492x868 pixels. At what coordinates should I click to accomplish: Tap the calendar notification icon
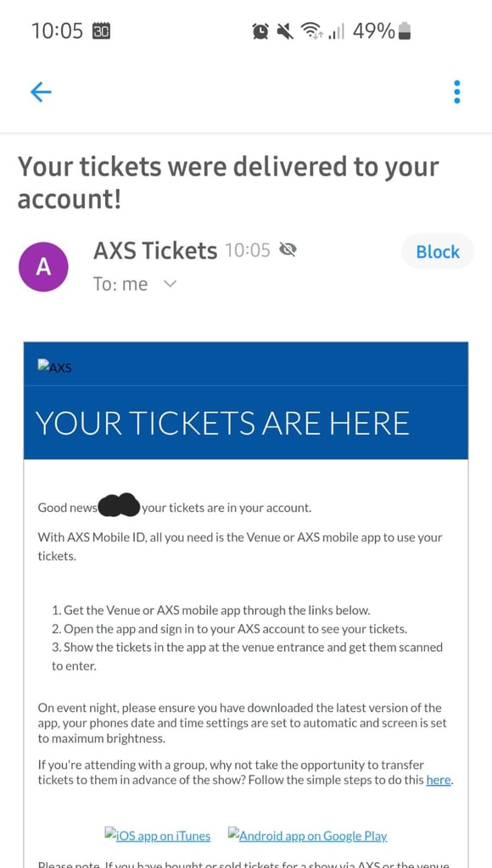[101, 31]
